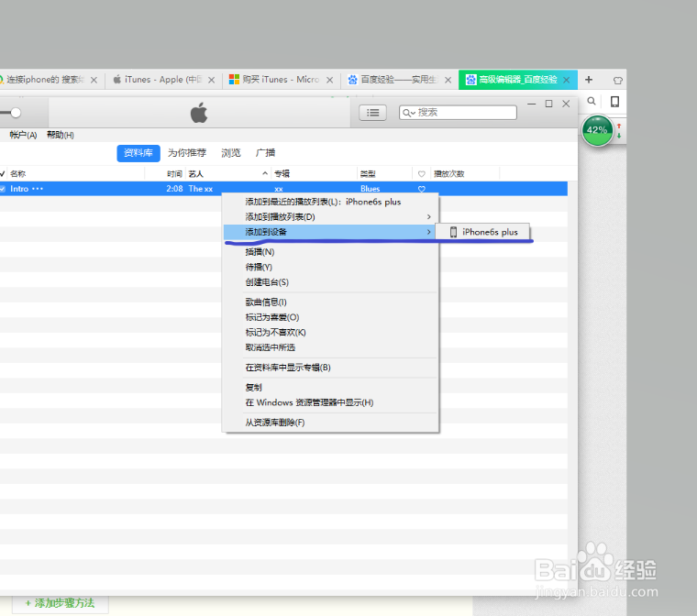Image resolution: width=697 pixels, height=616 pixels.
Task: Click the Apple favicon on iTunes tab
Action: (x=116, y=80)
